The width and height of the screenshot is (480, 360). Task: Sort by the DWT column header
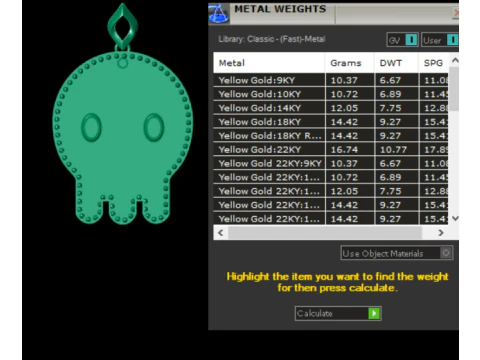tap(396, 63)
